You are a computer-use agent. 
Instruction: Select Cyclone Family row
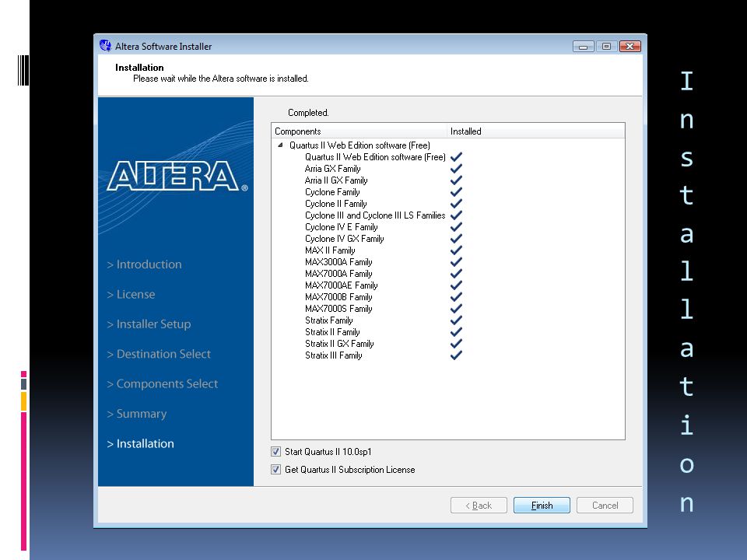click(332, 192)
